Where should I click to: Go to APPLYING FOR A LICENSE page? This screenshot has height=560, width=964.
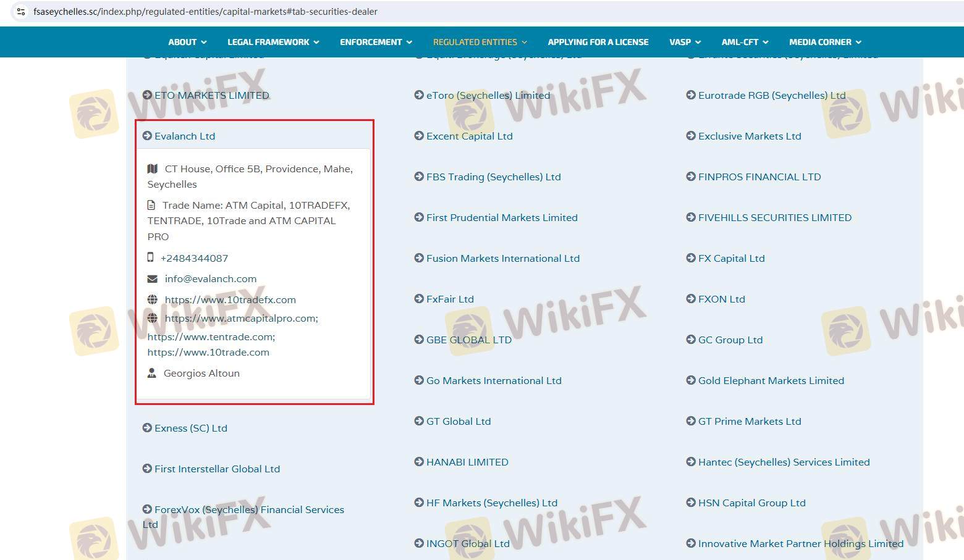598,42
